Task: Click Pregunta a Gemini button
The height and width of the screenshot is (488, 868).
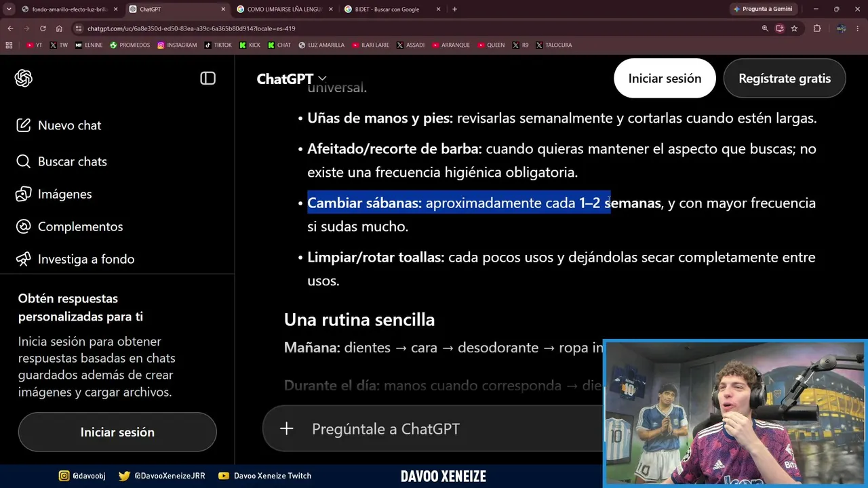Action: point(763,9)
